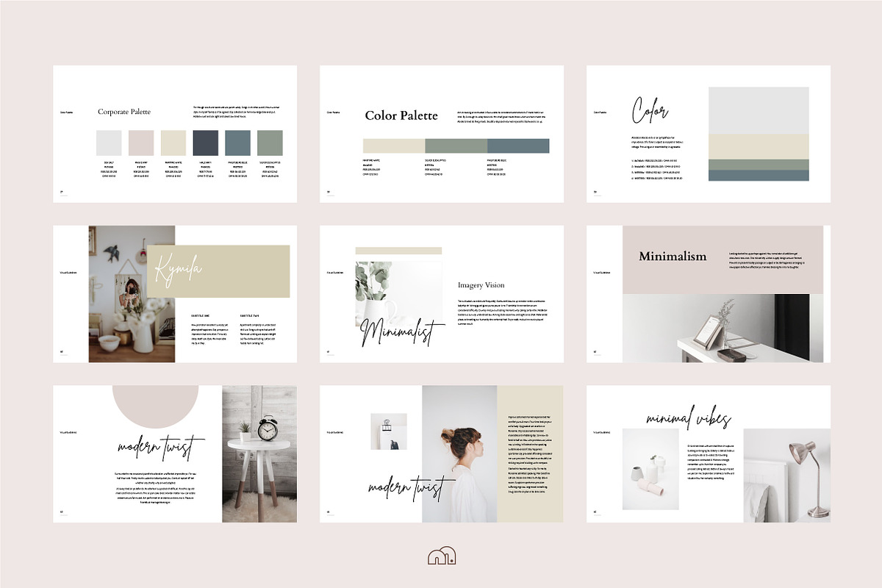
Task: Click the bold 'Color Palette' heading
Action: (x=401, y=115)
